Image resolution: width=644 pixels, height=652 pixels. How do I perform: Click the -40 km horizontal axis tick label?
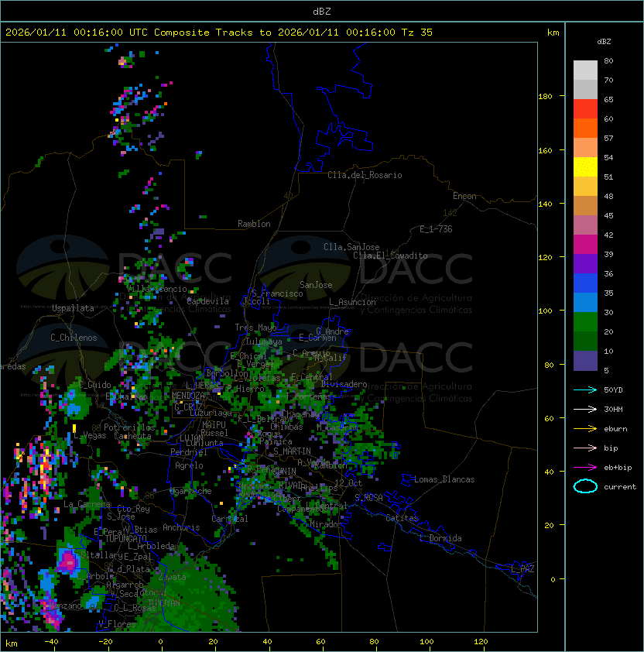click(x=51, y=641)
